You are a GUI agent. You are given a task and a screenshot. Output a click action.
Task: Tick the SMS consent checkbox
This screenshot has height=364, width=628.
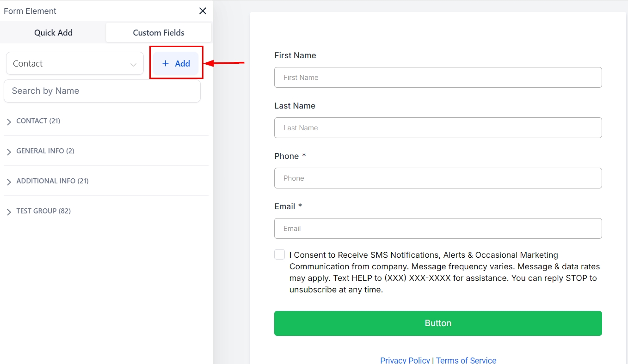(x=279, y=255)
